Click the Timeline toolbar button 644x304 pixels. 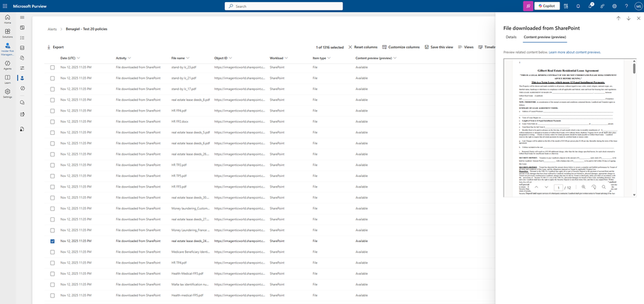487,48
